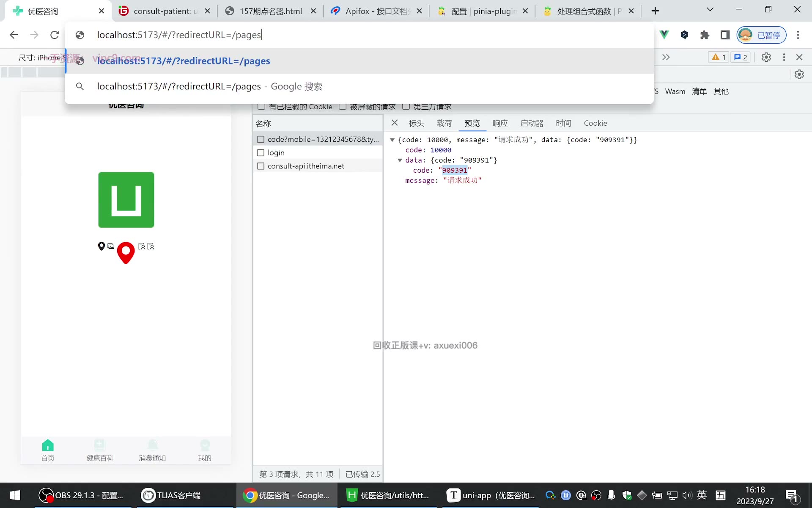
Task: Check the code?mobile request checkbox
Action: pyautogui.click(x=261, y=139)
